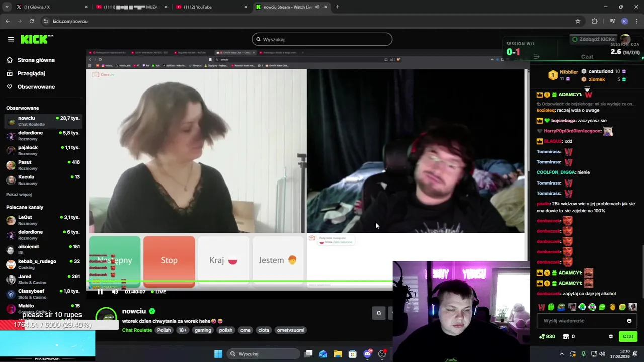Screen dimensions: 644x362
Task: Pause the live stream
Action: click(100, 292)
